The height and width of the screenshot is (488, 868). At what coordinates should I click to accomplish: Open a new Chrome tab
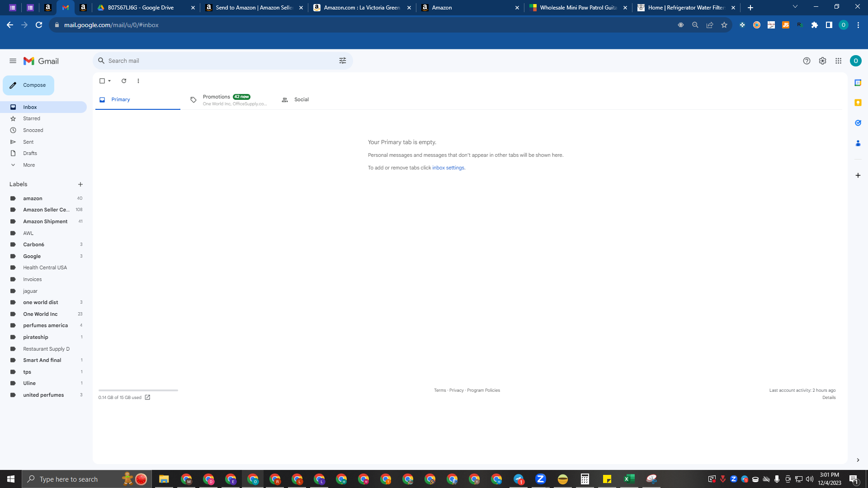click(750, 8)
